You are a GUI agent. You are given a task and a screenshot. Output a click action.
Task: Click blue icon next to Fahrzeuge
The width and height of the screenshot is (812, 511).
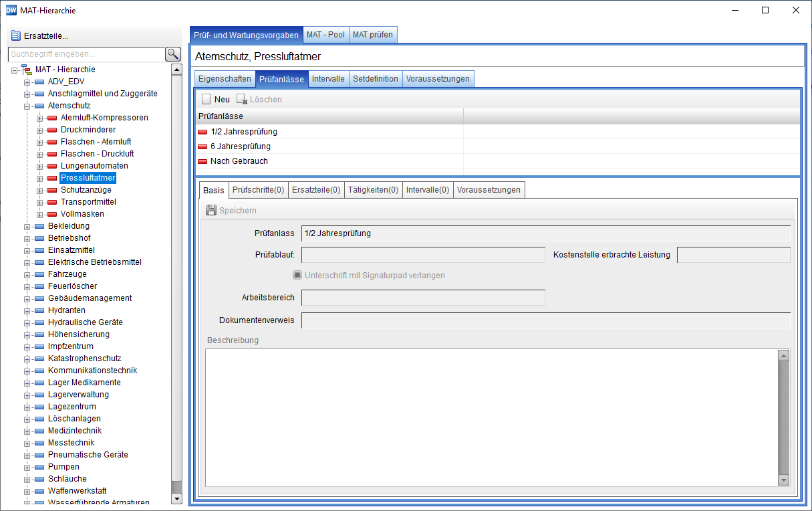(39, 274)
